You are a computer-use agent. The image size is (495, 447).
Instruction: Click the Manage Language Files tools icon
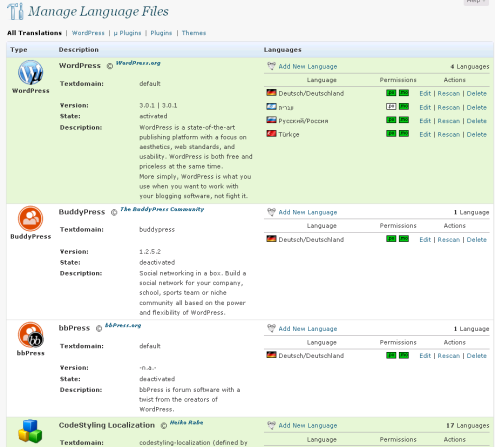16,11
